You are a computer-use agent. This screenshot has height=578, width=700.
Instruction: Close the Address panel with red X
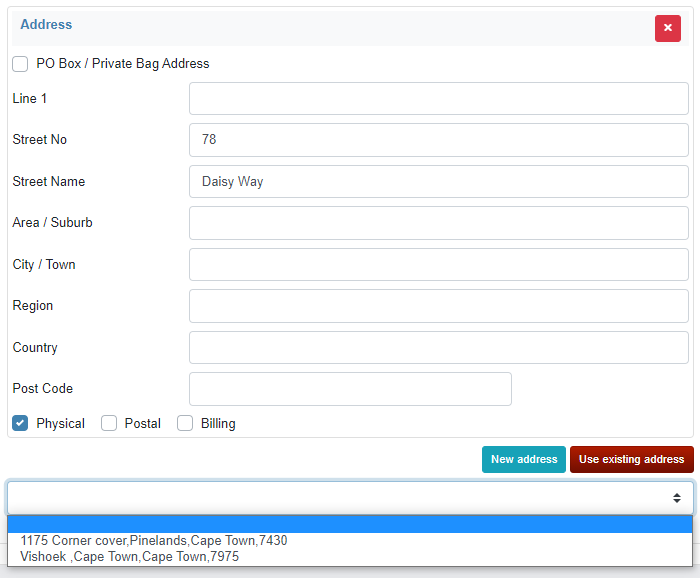[667, 28]
